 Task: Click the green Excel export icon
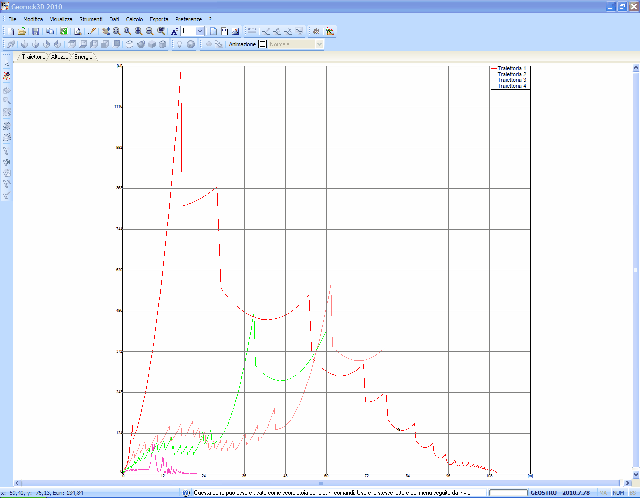click(64, 31)
